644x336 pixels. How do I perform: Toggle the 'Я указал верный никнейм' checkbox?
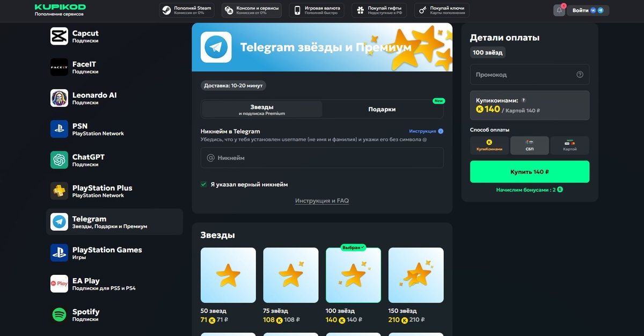pyautogui.click(x=204, y=184)
